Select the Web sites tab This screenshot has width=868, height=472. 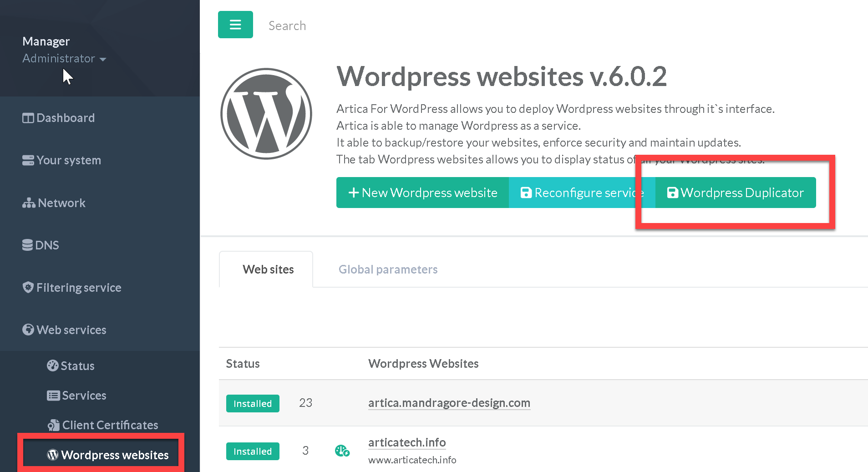268,269
